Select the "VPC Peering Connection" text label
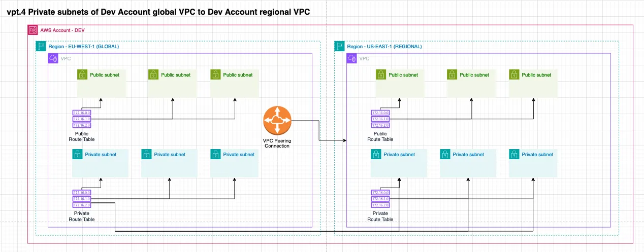 [276, 142]
